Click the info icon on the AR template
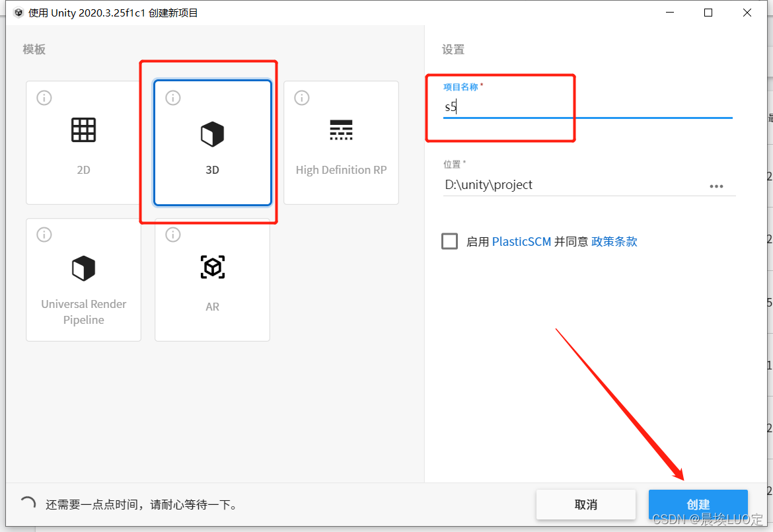The height and width of the screenshot is (532, 773). coord(172,234)
